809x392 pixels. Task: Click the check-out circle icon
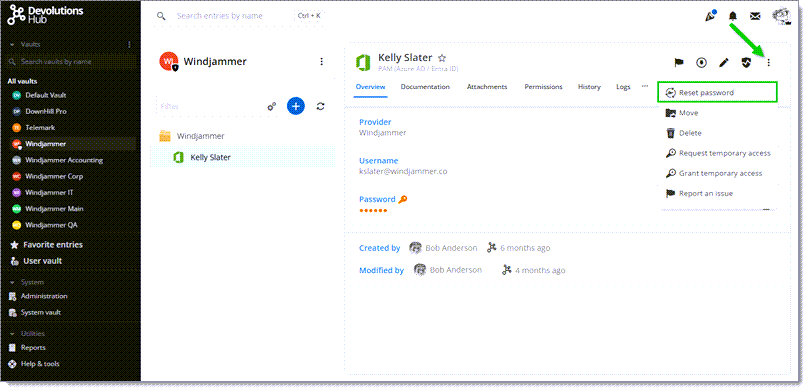(701, 63)
